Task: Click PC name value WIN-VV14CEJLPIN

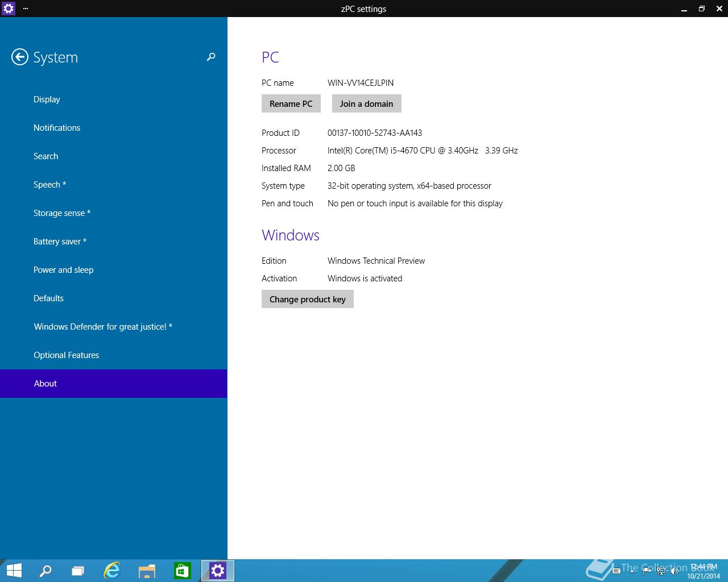Action: (x=361, y=83)
